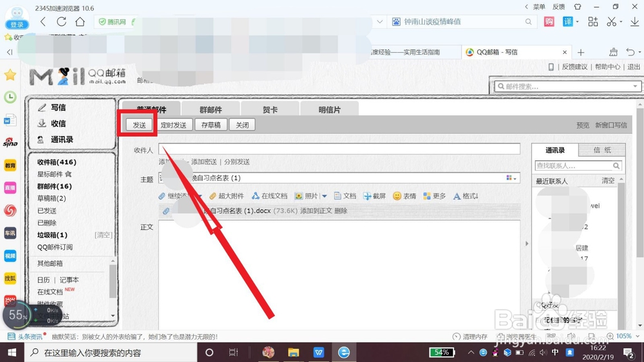Image resolution: width=644 pixels, height=362 pixels.
Task: Switch to the 信纸 tab
Action: point(602,150)
